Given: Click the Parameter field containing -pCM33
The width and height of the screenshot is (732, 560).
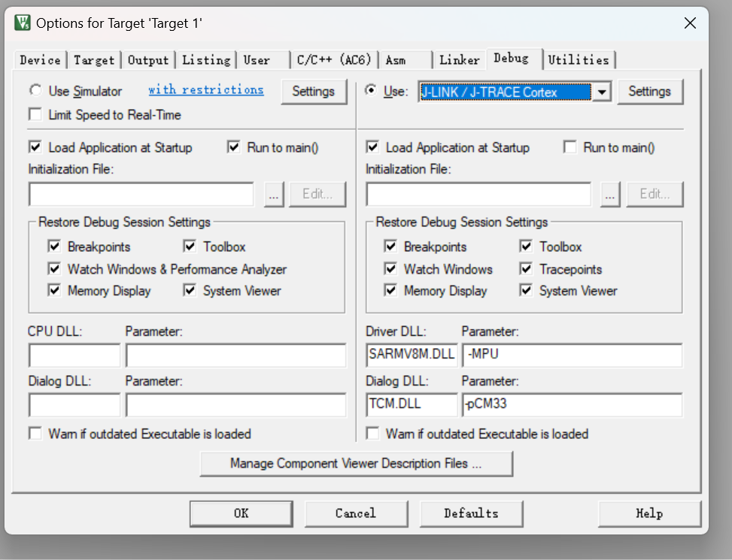Looking at the screenshot, I should [573, 404].
